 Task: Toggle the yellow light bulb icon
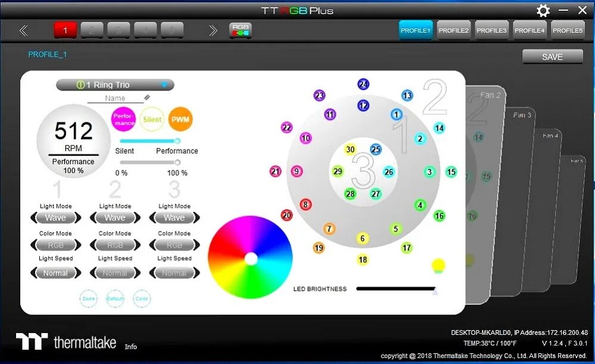(x=438, y=266)
